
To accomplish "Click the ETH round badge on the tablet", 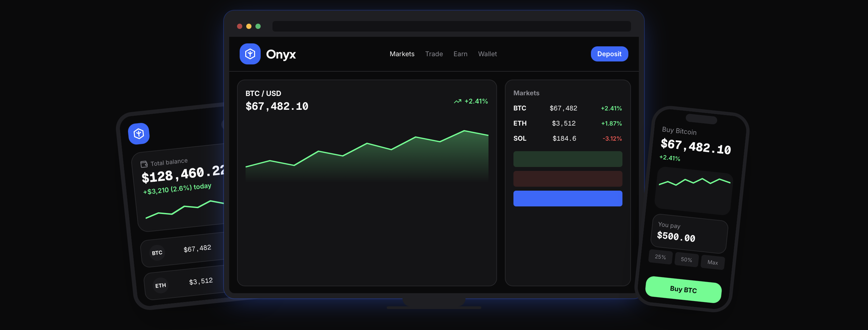I will 161,285.
